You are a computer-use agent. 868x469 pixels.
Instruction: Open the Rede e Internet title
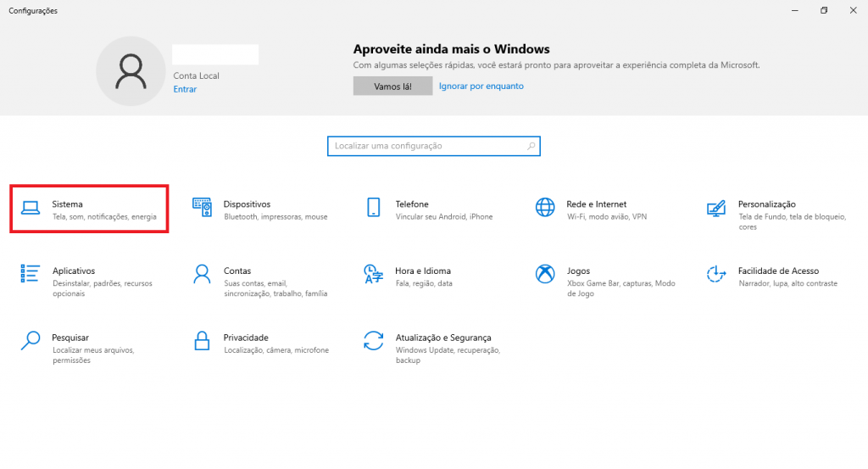596,204
